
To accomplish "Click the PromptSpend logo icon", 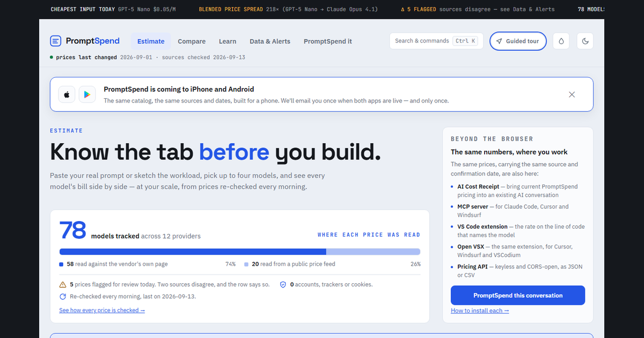I will pos(56,41).
